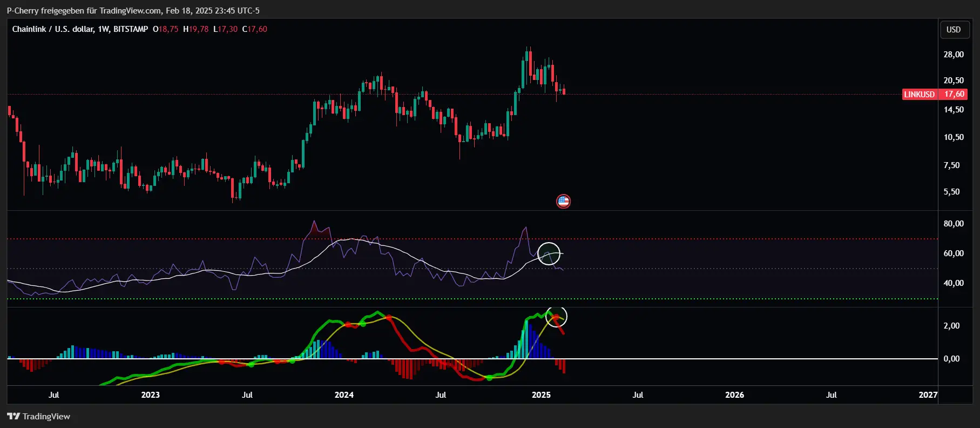Screen dimensions: 980x428
Task: Select the close value C17,60
Action: 254,29
